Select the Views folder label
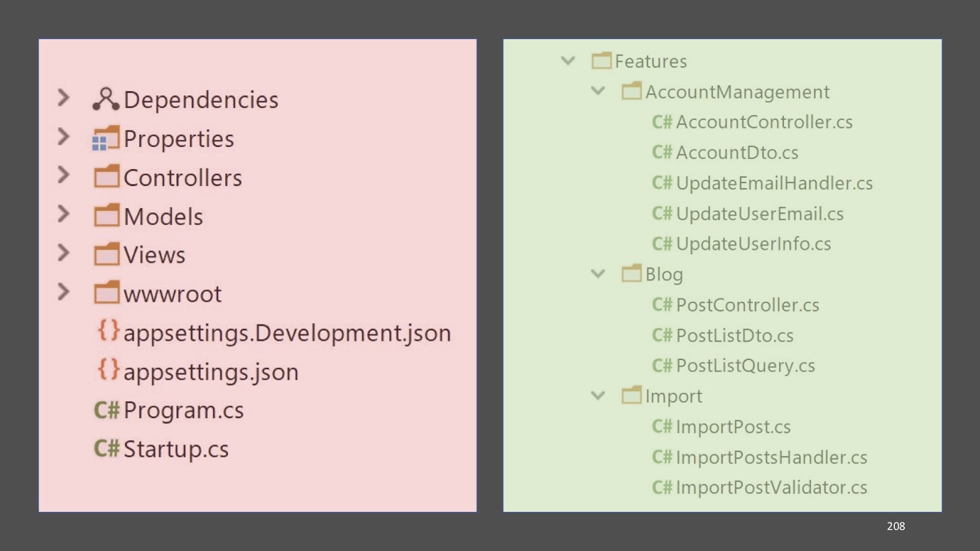The width and height of the screenshot is (980, 551). pos(154,255)
